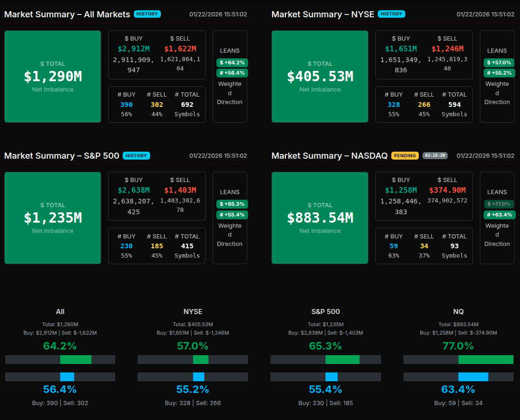Select the NYSE $ +57.0% lean badge
520x420 pixels.
(499, 63)
